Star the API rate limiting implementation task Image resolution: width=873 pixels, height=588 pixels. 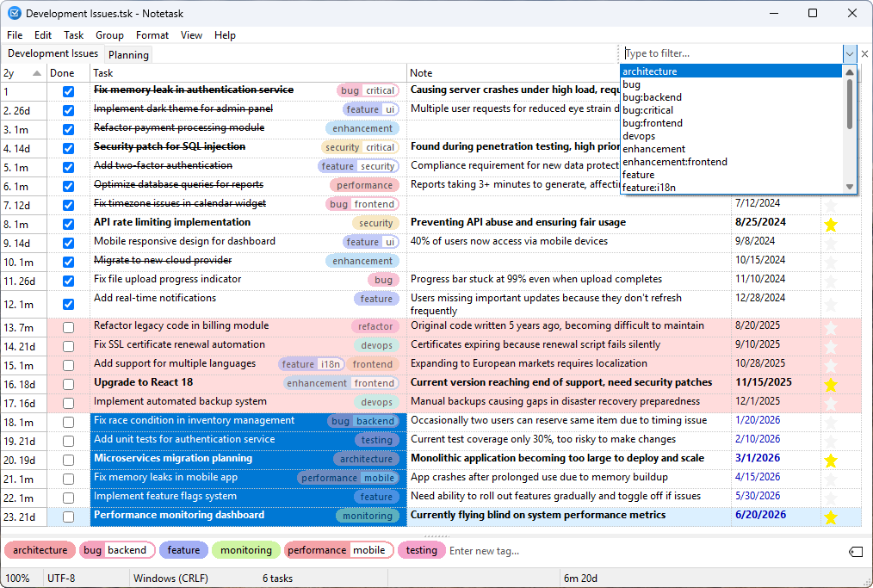point(830,223)
